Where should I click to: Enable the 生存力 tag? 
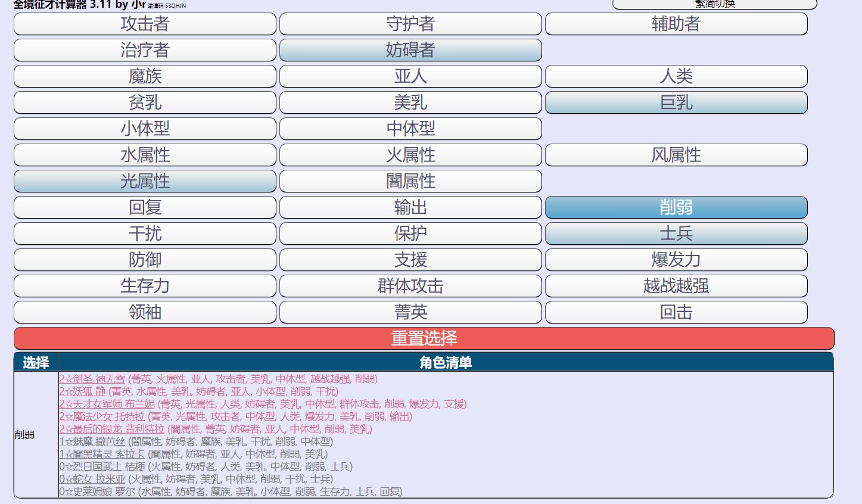(x=145, y=286)
